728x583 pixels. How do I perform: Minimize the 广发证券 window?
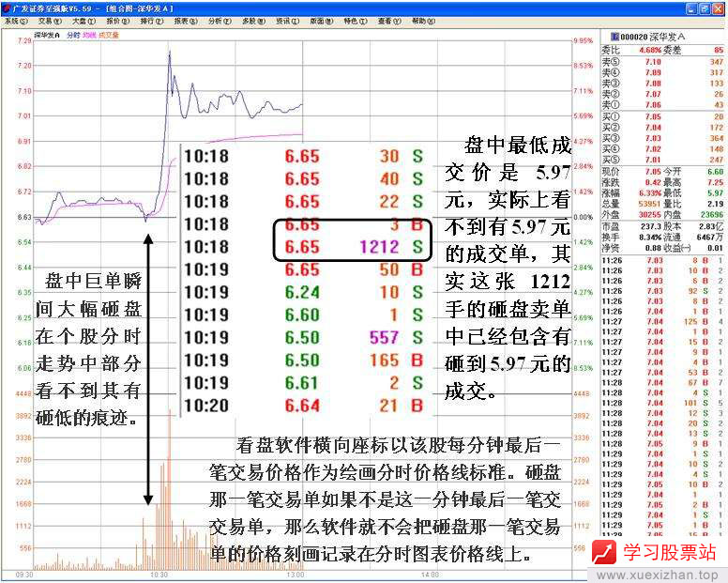[x=690, y=8]
